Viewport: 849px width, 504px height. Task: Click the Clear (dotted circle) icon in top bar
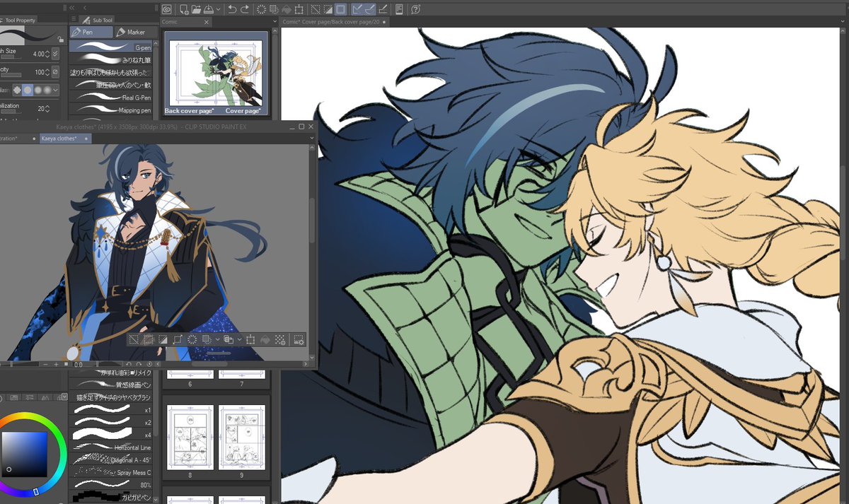[x=261, y=9]
